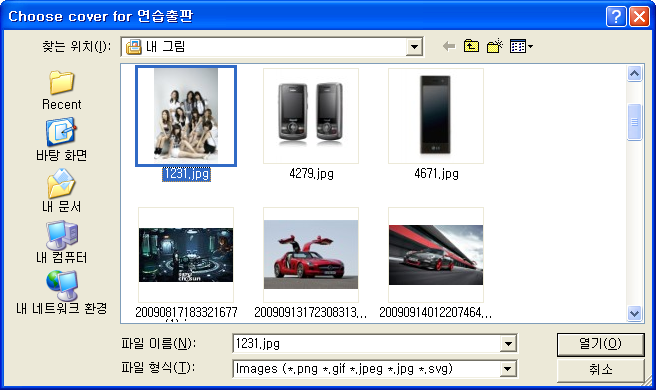Select the red Mercedes 20090913172308313 thumbnail
The image size is (656, 390).
[311, 255]
